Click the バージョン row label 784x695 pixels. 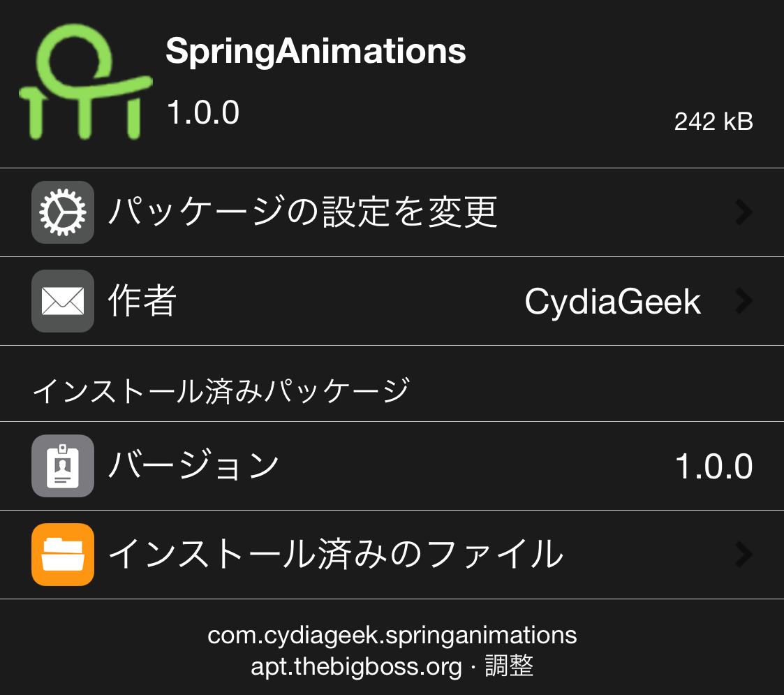193,466
